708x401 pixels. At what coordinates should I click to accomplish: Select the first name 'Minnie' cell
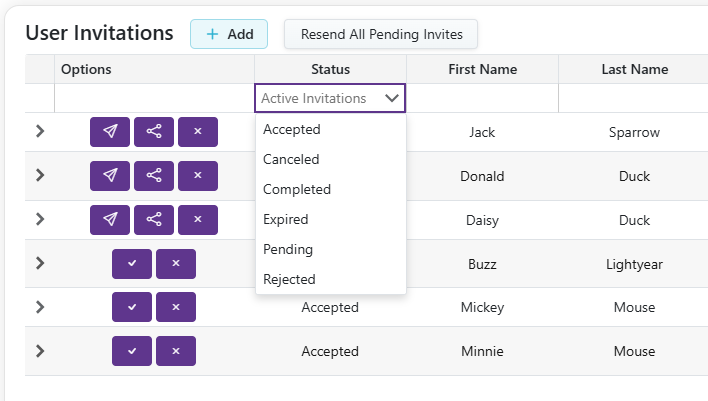482,351
